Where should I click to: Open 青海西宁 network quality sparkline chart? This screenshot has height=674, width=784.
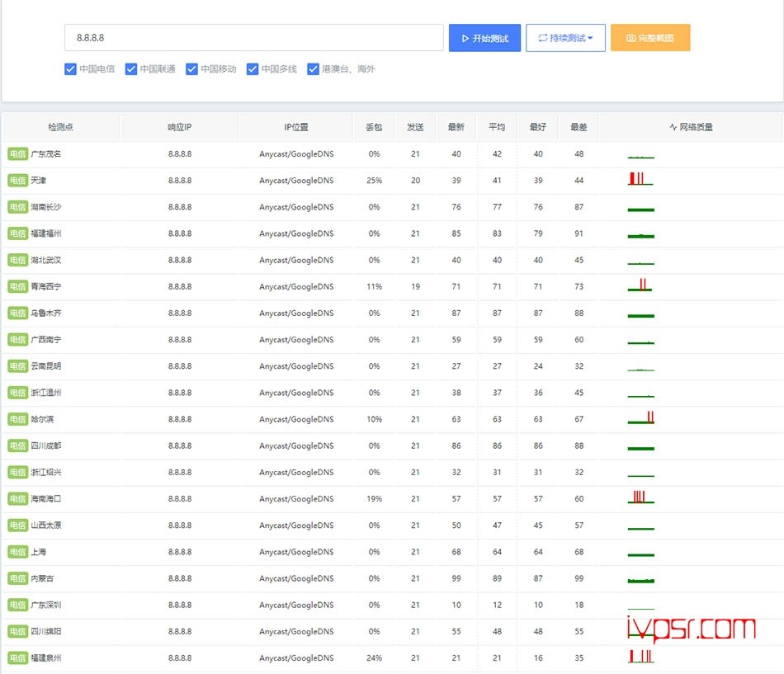click(640, 285)
